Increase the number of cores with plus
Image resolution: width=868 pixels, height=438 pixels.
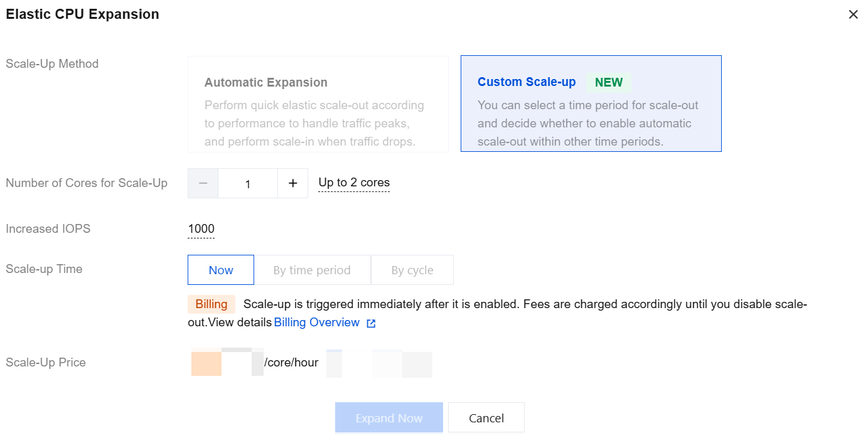coord(292,183)
